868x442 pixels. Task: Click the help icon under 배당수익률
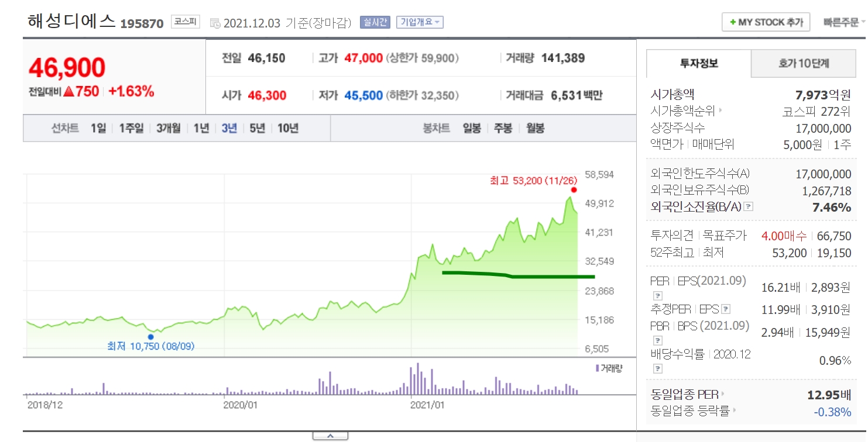[x=657, y=369]
